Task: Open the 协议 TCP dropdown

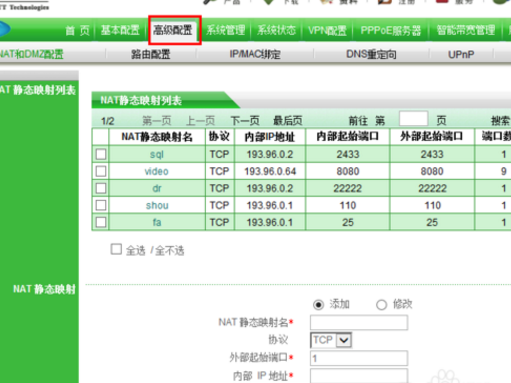Action: 331,340
